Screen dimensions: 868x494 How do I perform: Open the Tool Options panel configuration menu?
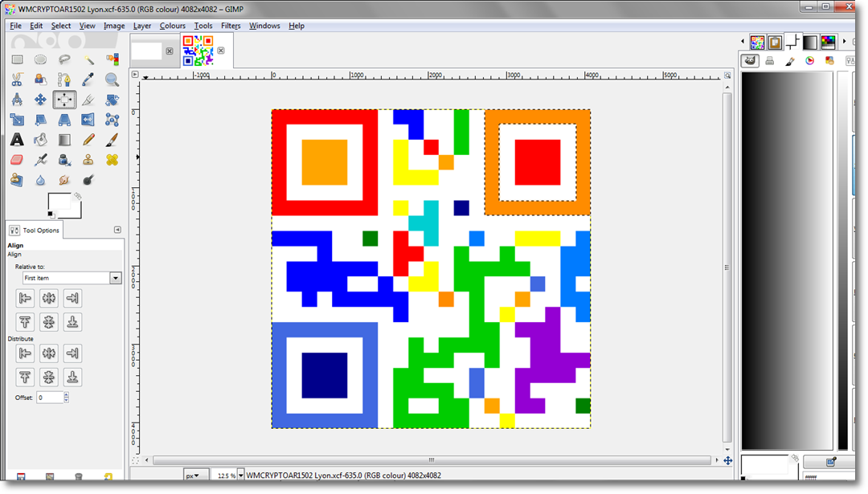pos(117,230)
